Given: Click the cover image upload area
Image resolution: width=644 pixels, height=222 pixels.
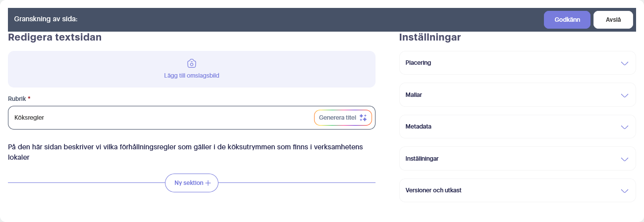Looking at the screenshot, I should 192,69.
